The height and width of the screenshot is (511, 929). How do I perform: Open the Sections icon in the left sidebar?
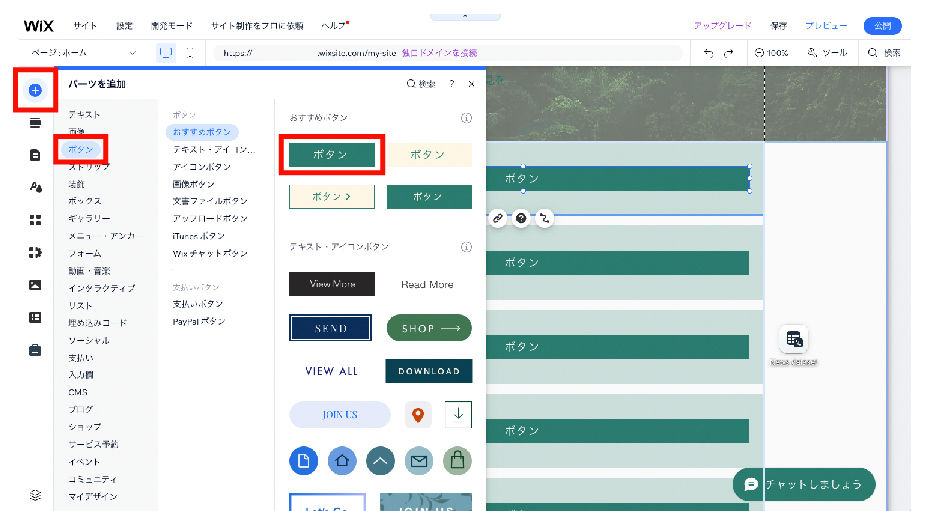tap(35, 123)
